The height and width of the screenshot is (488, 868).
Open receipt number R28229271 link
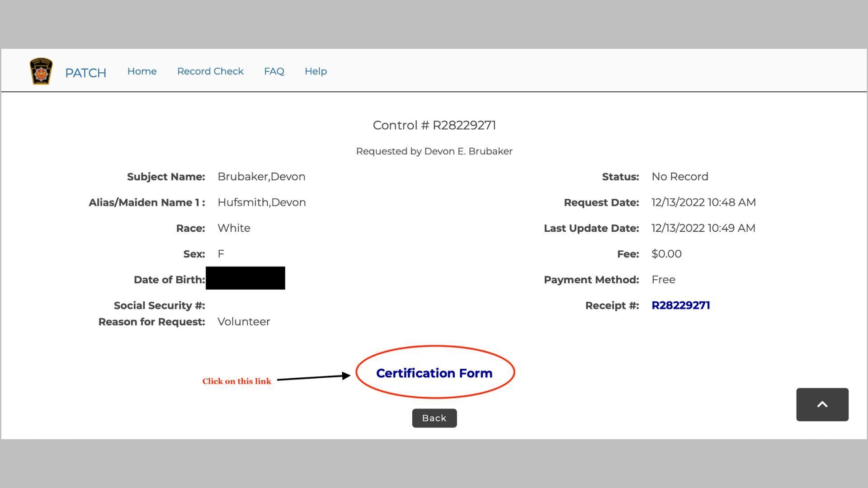tap(681, 305)
